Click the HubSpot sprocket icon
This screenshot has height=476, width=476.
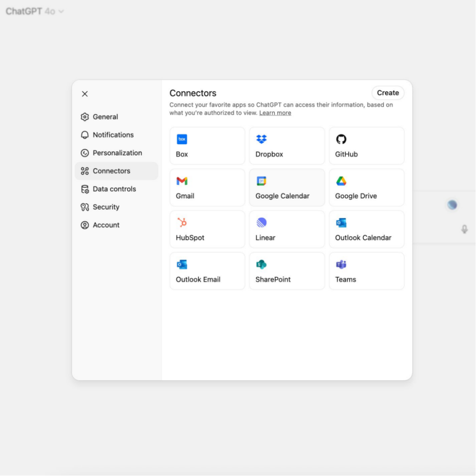(x=182, y=223)
